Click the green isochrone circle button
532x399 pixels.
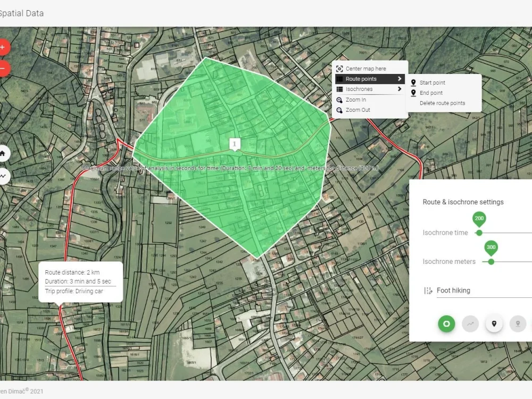pyautogui.click(x=446, y=323)
